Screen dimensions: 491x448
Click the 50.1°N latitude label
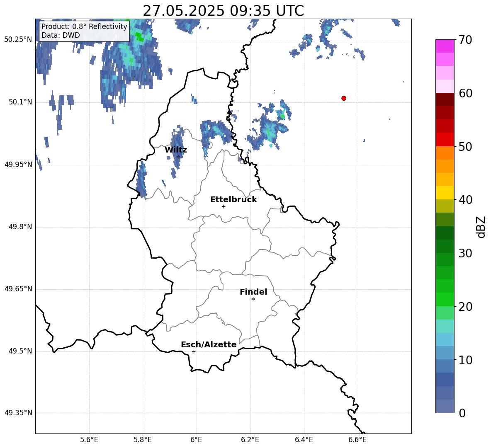pos(20,102)
